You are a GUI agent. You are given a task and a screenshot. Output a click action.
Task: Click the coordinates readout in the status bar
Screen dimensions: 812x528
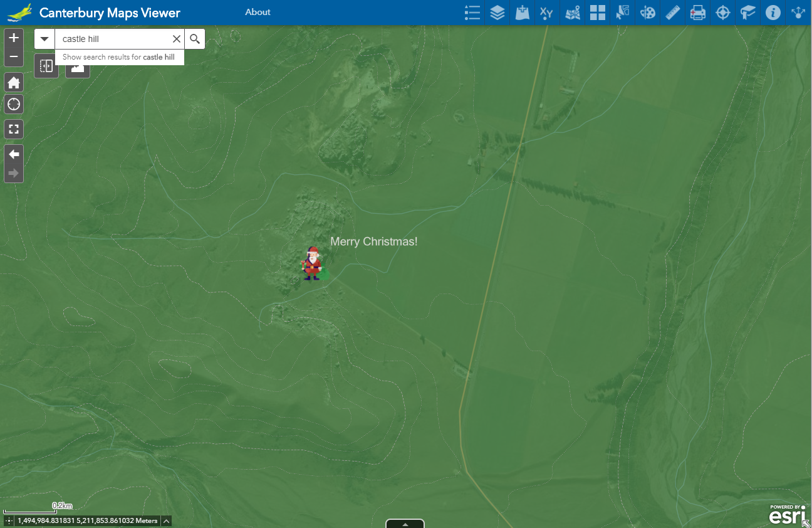(88, 520)
